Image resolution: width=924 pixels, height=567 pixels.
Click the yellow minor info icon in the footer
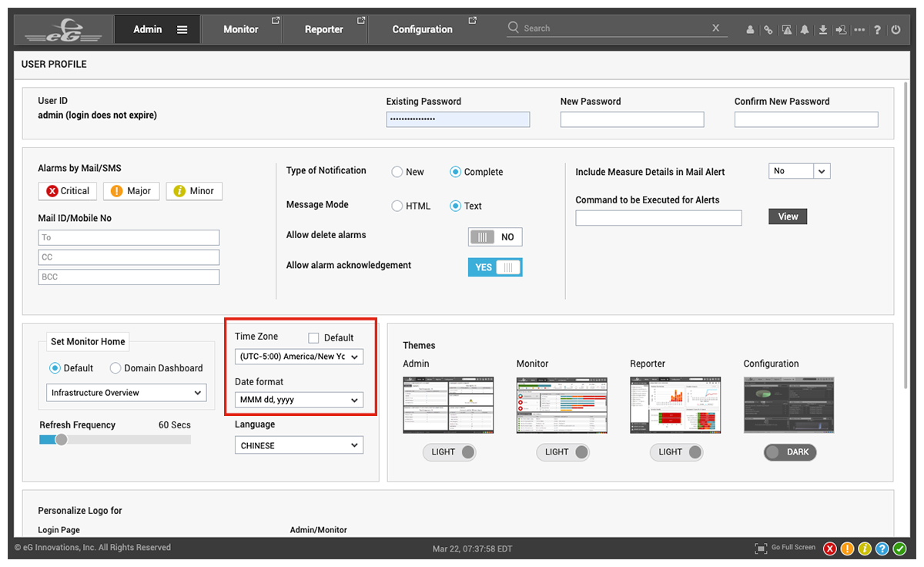point(865,549)
